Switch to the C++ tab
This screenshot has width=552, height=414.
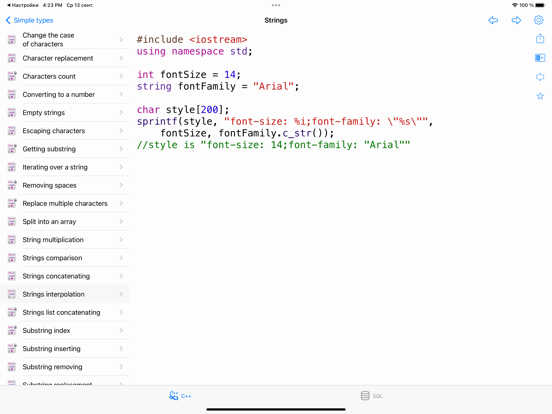(x=180, y=396)
